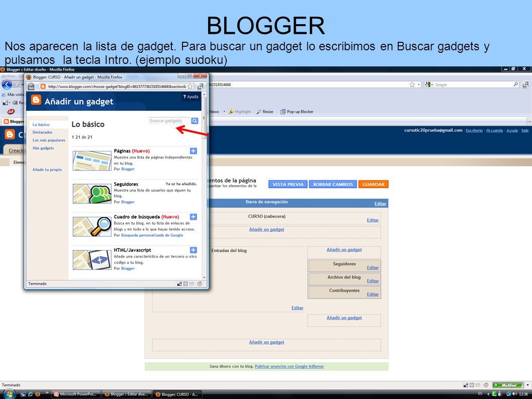Switch to Blogger Editar diseño taskbar window
Image resolution: width=532 pixels, height=399 pixels.
pyautogui.click(x=127, y=394)
